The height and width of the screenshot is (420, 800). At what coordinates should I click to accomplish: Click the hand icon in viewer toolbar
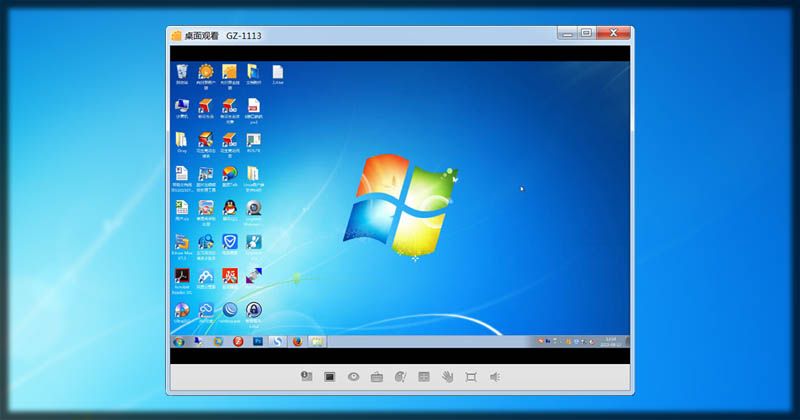pos(447,377)
